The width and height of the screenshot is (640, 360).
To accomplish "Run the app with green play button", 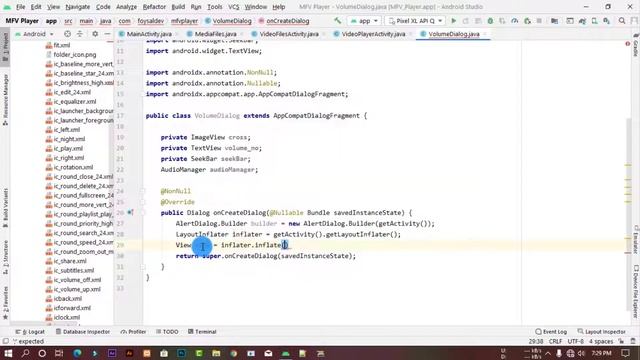I will tap(453, 21).
